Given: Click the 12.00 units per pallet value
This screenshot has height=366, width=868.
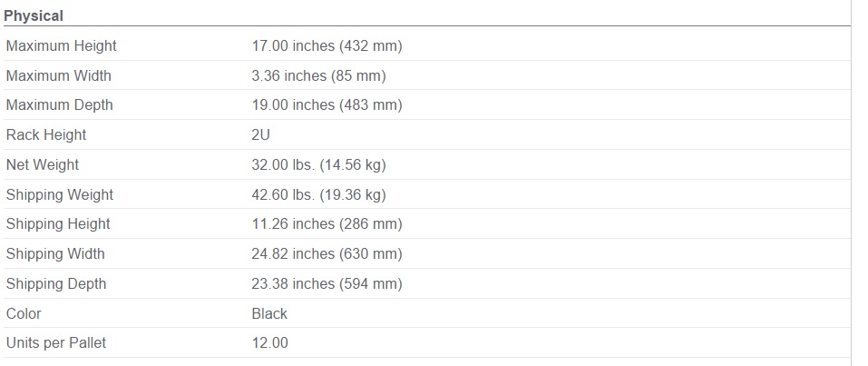Looking at the screenshot, I should (x=269, y=343).
